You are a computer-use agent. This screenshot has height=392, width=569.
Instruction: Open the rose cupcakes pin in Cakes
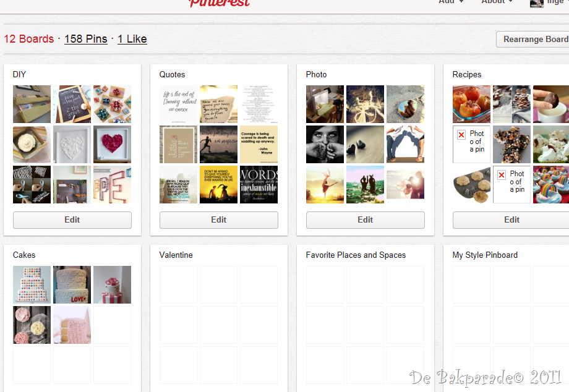[32, 325]
